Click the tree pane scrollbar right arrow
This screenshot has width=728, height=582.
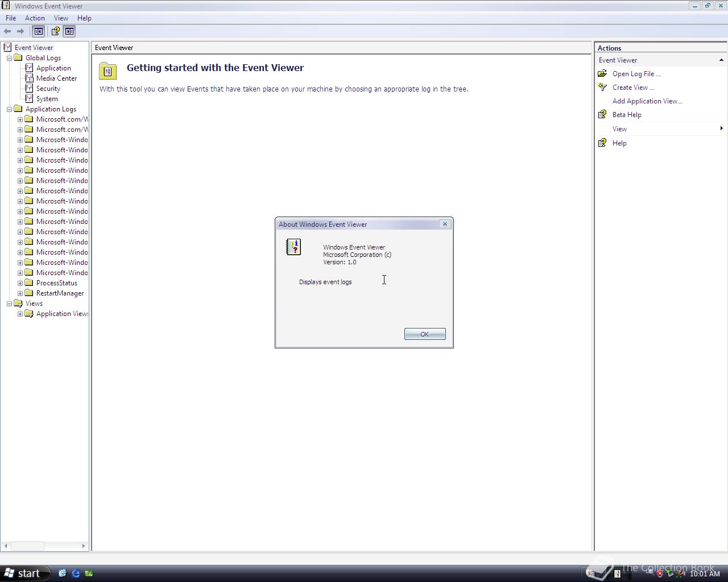(84, 546)
